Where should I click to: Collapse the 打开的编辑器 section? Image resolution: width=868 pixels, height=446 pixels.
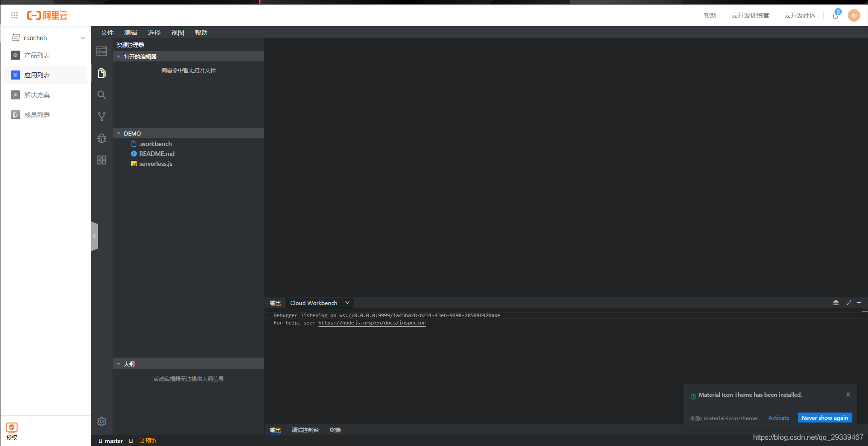tap(189, 56)
